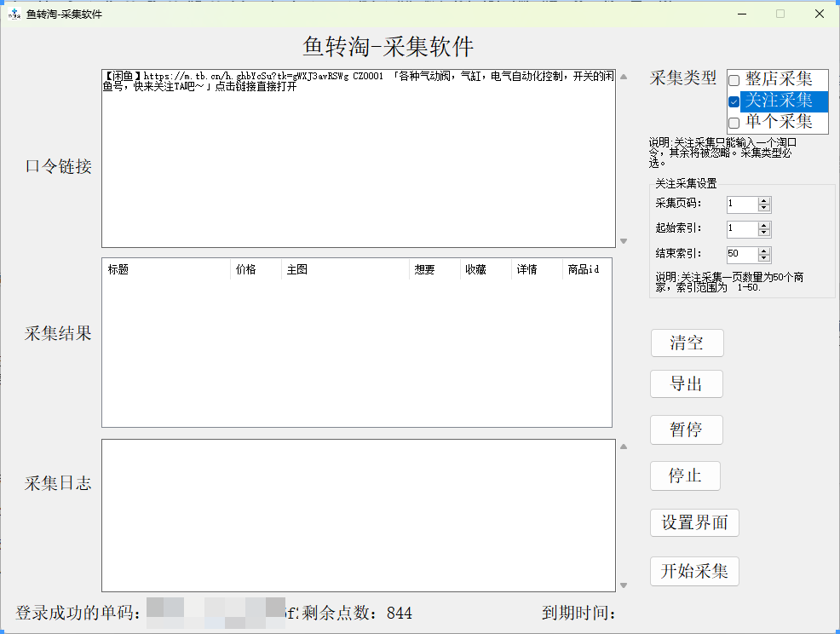The image size is (840, 634).
Task: Click 口令链接 box scroll up arrow
Action: [x=624, y=77]
